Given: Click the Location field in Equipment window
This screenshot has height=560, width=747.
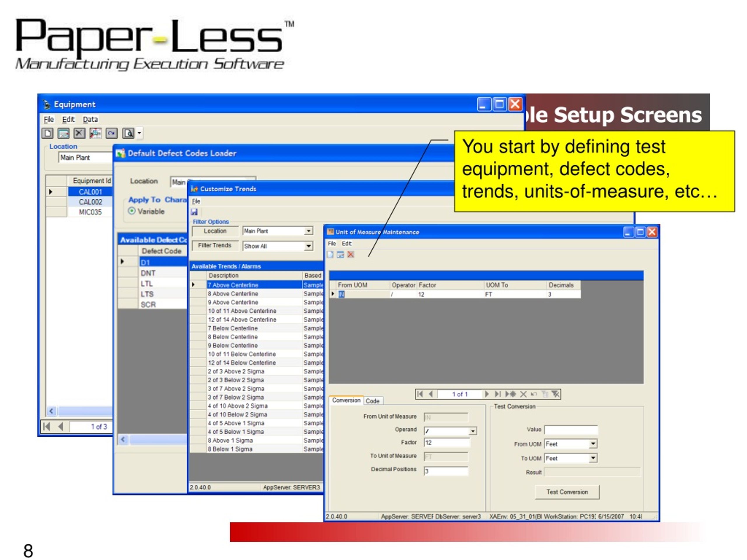Looking at the screenshot, I should tap(86, 157).
